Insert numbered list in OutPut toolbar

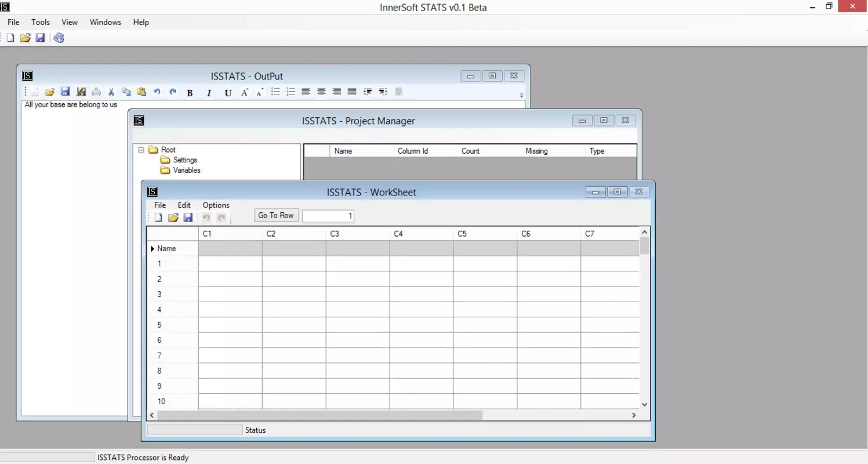tap(291, 92)
